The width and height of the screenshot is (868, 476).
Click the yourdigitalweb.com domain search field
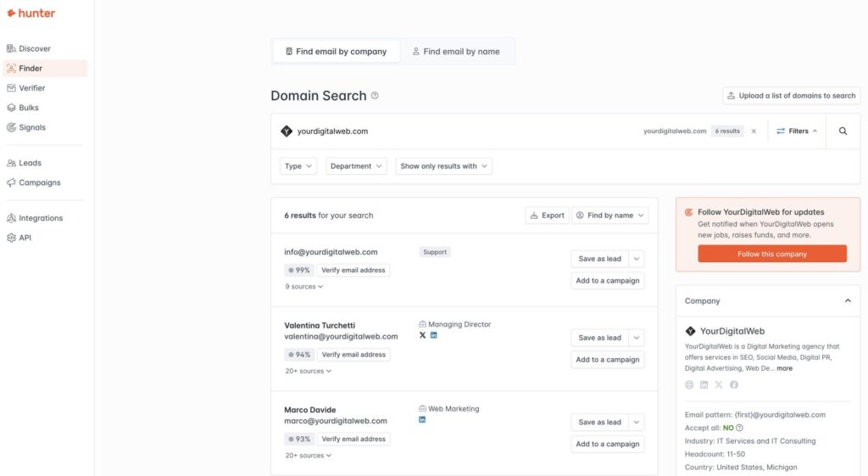pyautogui.click(x=454, y=132)
